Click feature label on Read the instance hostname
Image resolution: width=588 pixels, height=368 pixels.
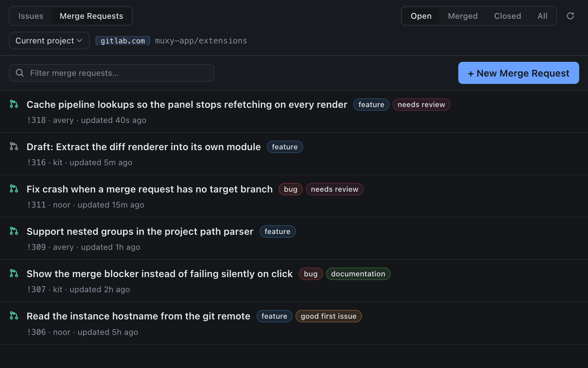[x=274, y=316]
